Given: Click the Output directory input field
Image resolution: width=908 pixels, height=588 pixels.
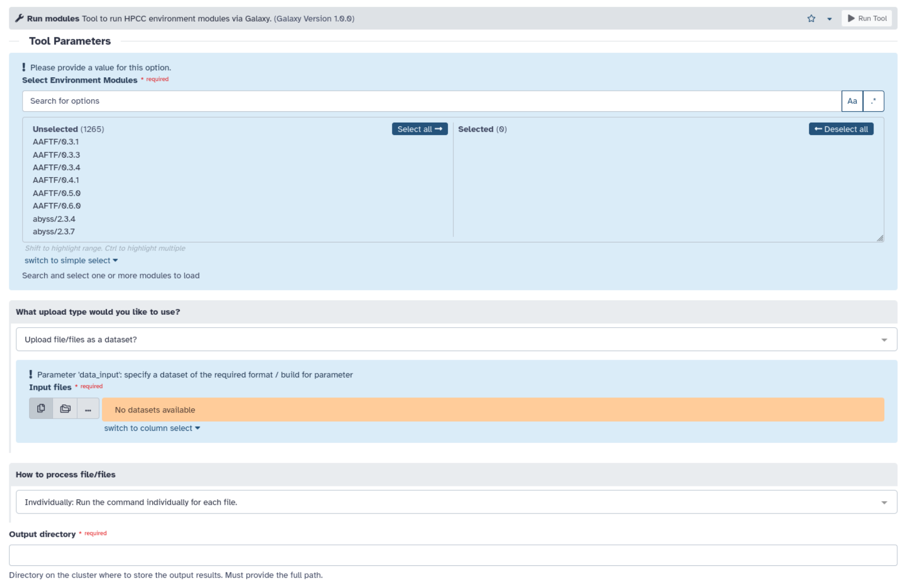Looking at the screenshot, I should coord(453,555).
